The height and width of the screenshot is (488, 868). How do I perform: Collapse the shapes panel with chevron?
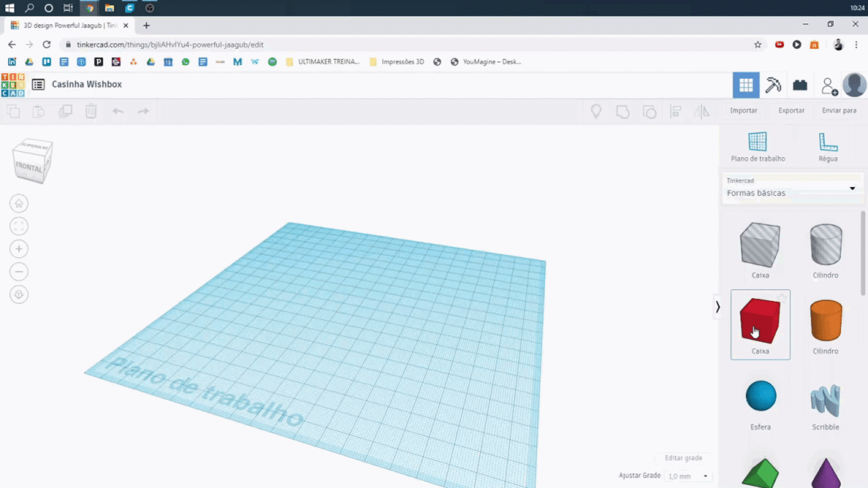718,307
